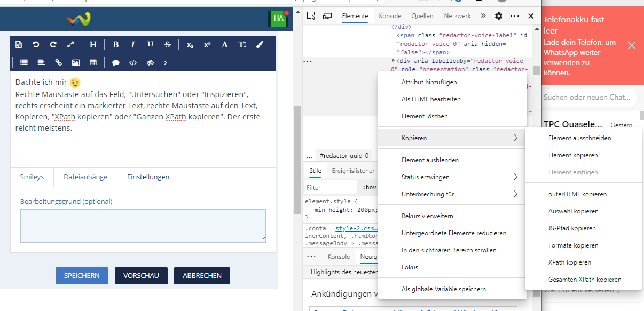Viewport: 644px width, 311px height.
Task: Toggle the :hov element state option
Action: (x=369, y=187)
